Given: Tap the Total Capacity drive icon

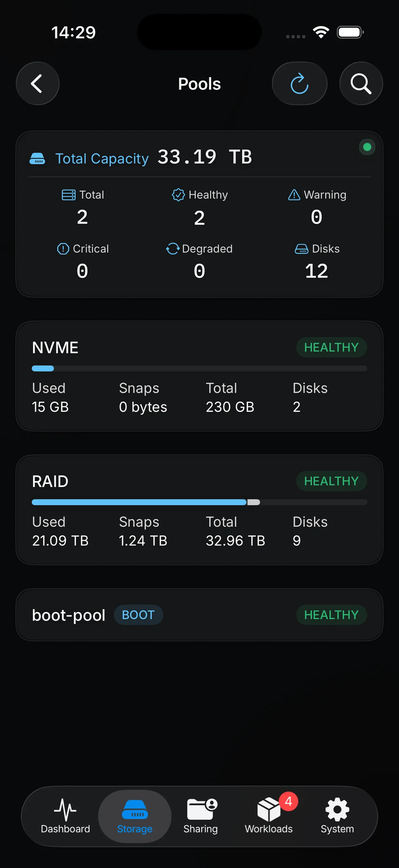Looking at the screenshot, I should coord(37,158).
